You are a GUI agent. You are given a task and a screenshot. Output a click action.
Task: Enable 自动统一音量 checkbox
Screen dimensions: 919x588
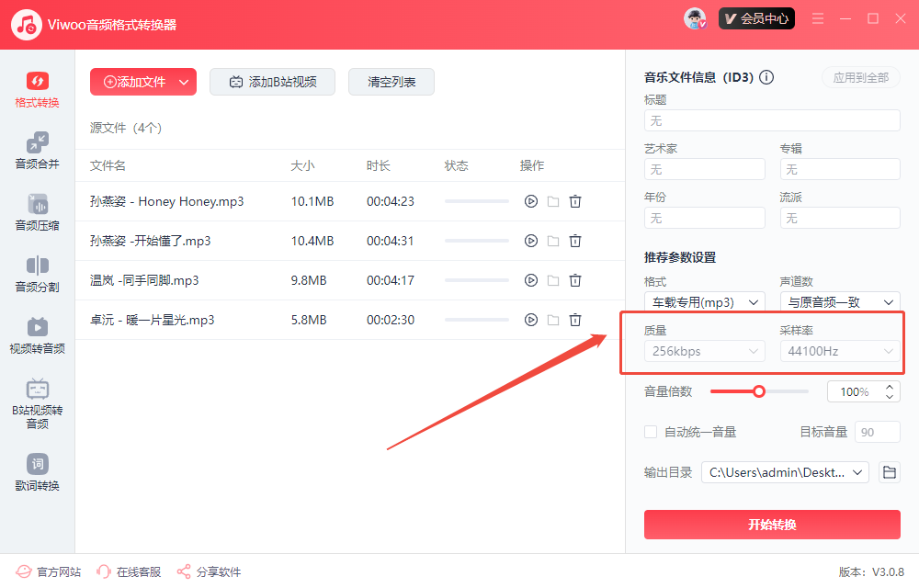(651, 432)
